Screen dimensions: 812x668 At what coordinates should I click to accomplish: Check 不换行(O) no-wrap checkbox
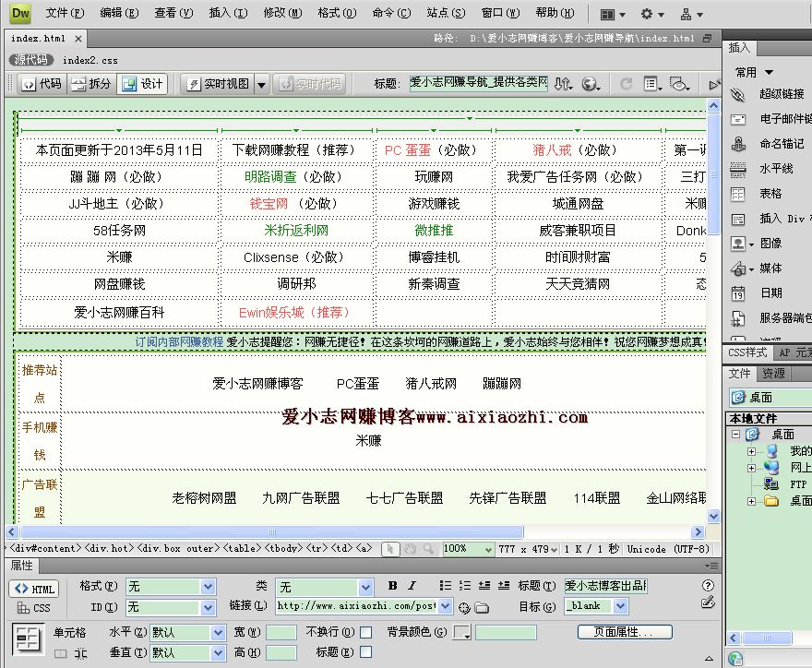click(365, 632)
